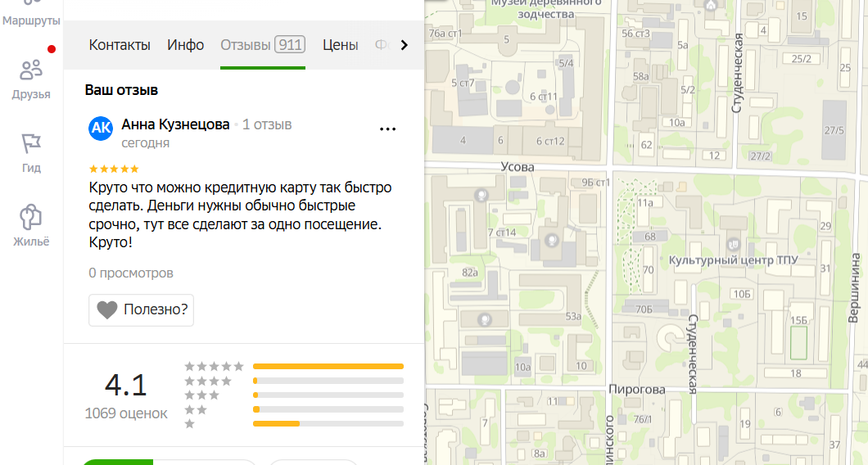Click the three-dots menu on Анна Кузнецова's review
868x465 pixels.
(387, 129)
